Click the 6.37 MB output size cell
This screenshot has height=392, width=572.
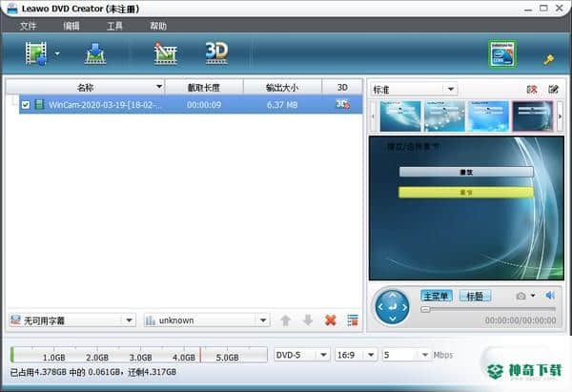click(282, 105)
